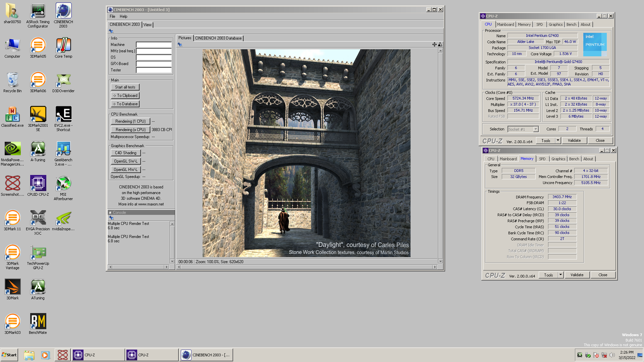Click the picture viewer vertical scrollbar
The height and width of the screenshot is (362, 644).
coord(440,156)
